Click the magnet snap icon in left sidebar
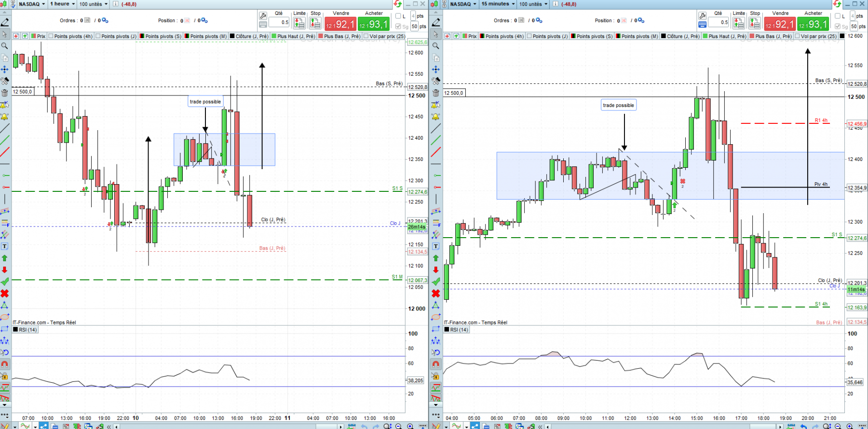The image size is (868, 429). point(5,364)
